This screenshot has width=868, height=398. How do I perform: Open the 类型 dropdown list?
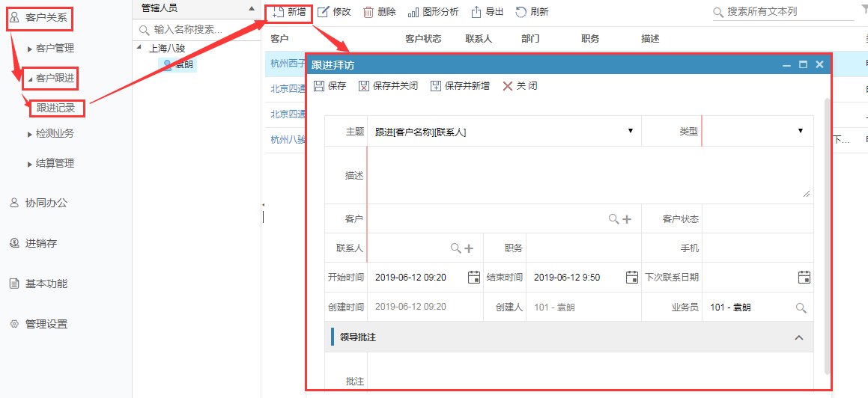tap(800, 131)
